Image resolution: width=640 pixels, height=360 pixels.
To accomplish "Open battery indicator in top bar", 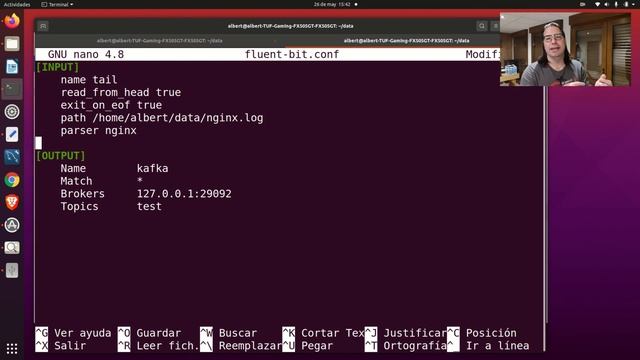I will coord(627,4).
